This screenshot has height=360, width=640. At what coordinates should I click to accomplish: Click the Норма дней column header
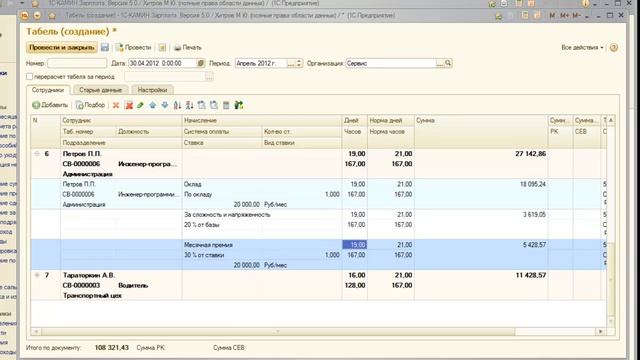391,120
